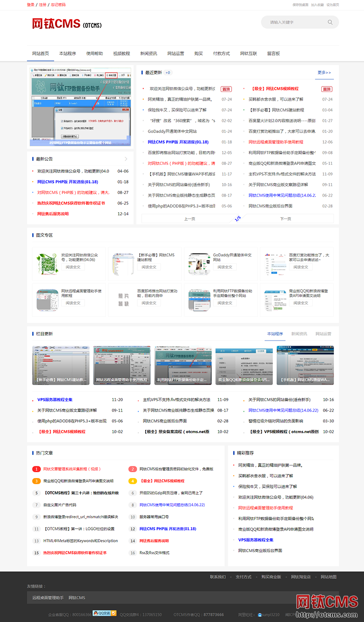Click the FTP backup slideshow banner image
Viewport: 364px width, 622px height.
coord(80,107)
